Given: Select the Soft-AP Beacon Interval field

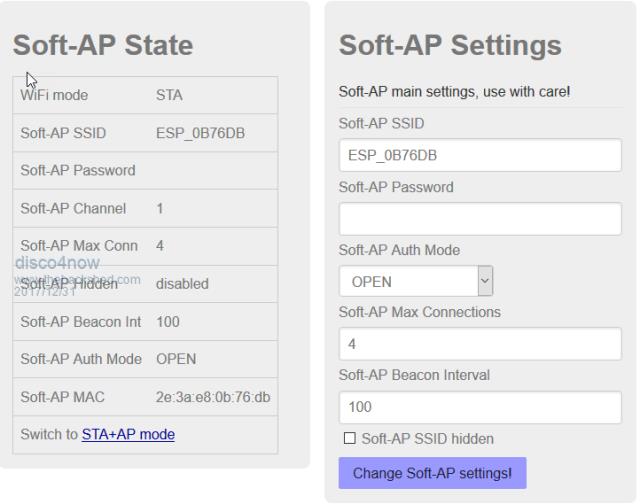Looking at the screenshot, I should click(480, 407).
